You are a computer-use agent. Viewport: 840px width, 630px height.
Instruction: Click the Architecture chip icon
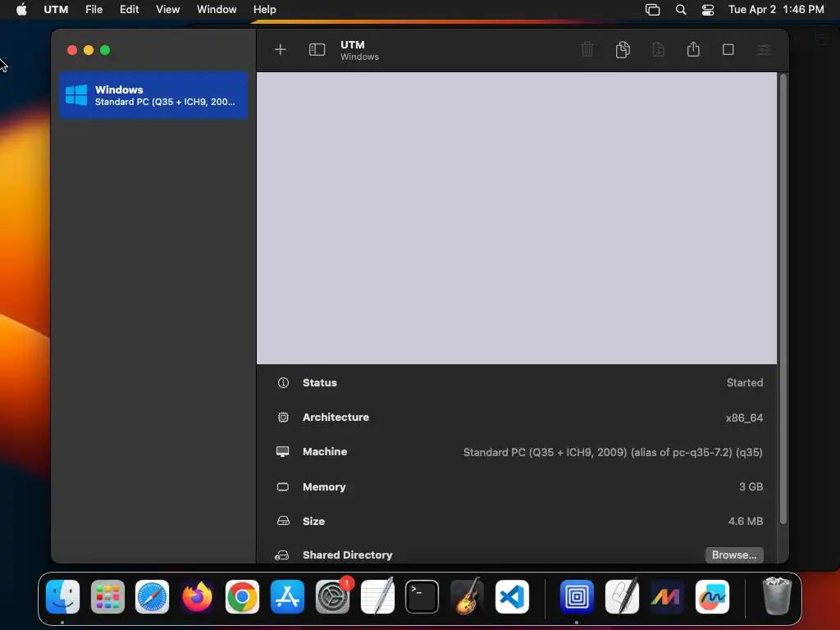click(283, 418)
